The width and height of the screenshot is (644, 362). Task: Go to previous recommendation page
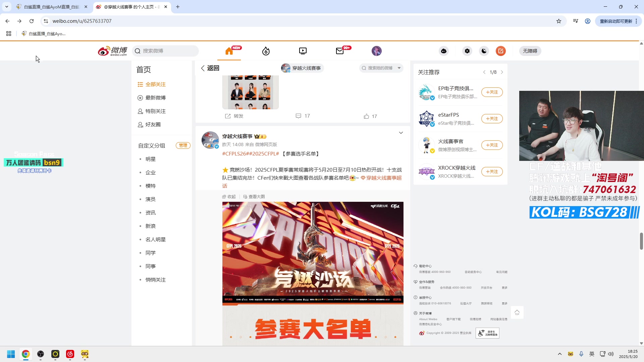(x=484, y=72)
